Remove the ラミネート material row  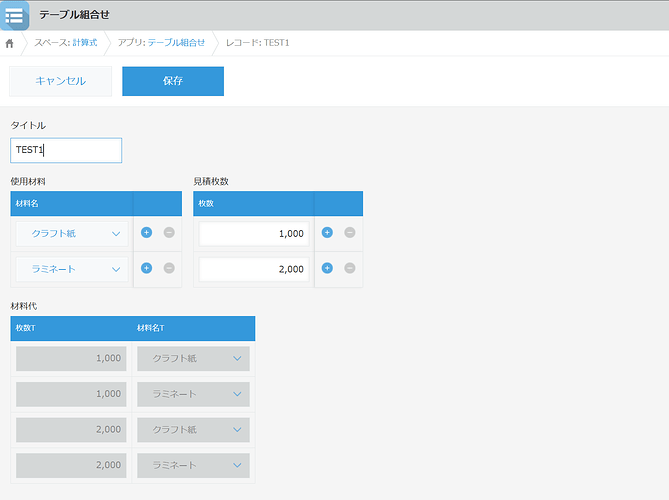169,268
